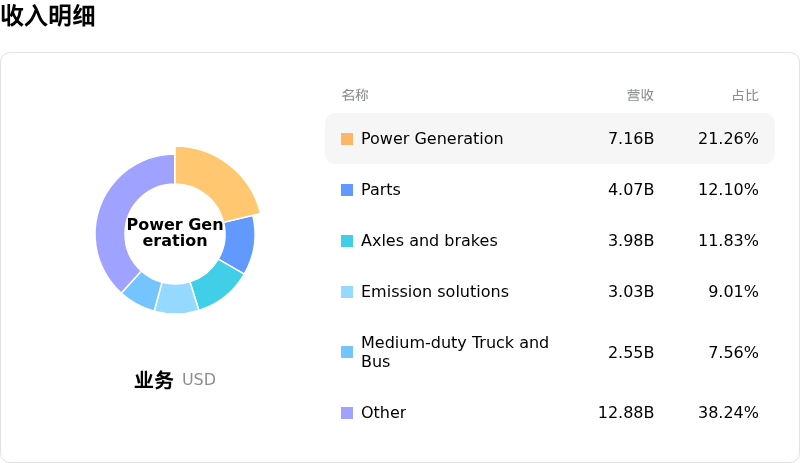800x463 pixels.
Task: Select the 业务 label below the chart
Action: click(154, 380)
